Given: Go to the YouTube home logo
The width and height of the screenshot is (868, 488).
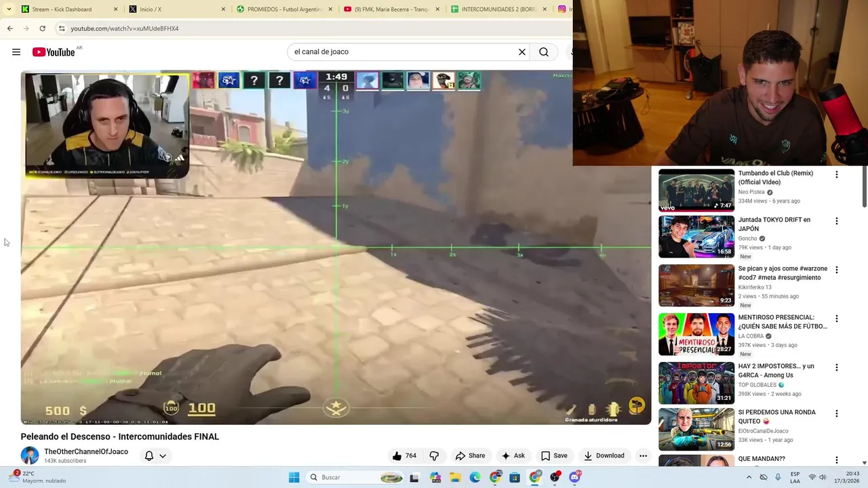Looking at the screenshot, I should pyautogui.click(x=54, y=52).
